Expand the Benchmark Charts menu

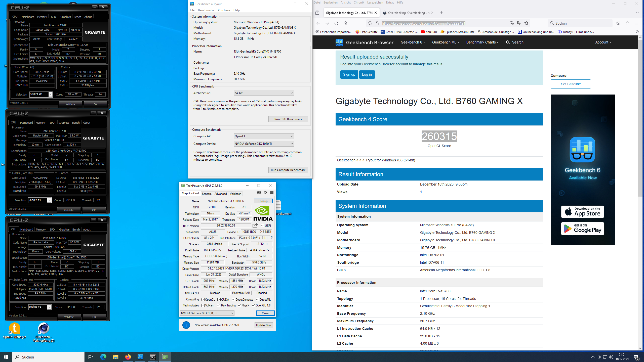[x=482, y=42]
